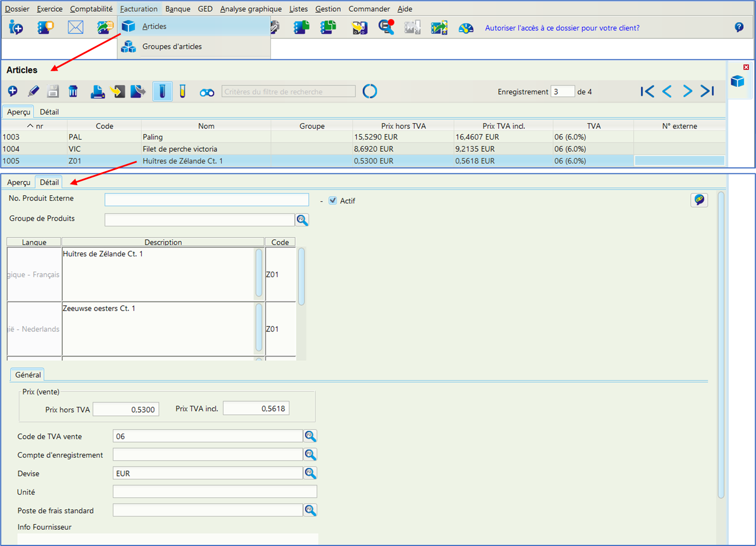Open lookup for Poste de frais standard
Viewport: 756px width, 546px height.
pyautogui.click(x=310, y=510)
